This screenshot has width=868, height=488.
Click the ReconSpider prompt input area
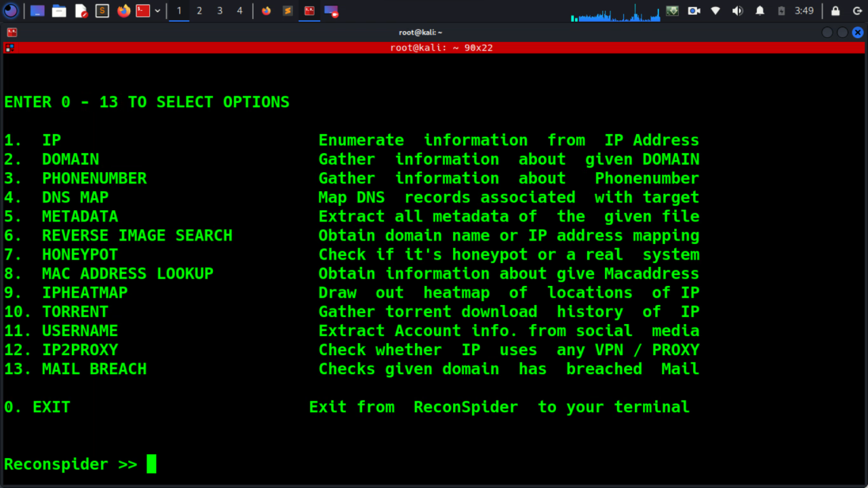pos(152,464)
